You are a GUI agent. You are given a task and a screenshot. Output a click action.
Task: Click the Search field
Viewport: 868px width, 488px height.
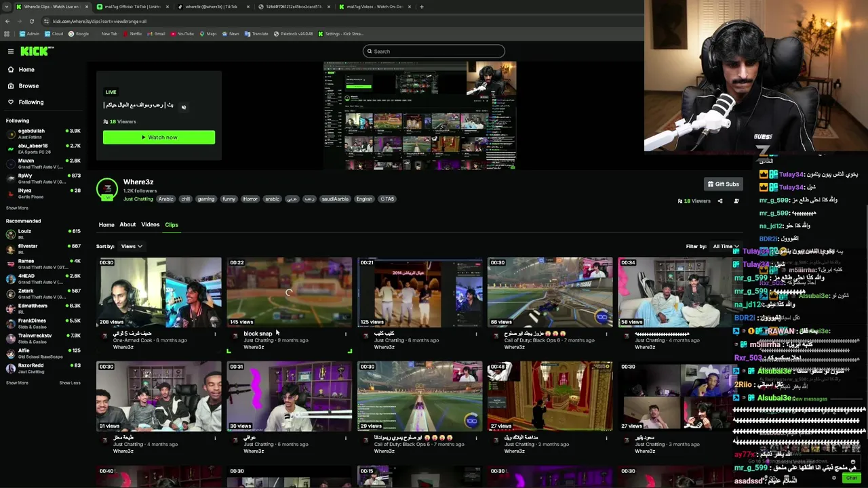434,52
